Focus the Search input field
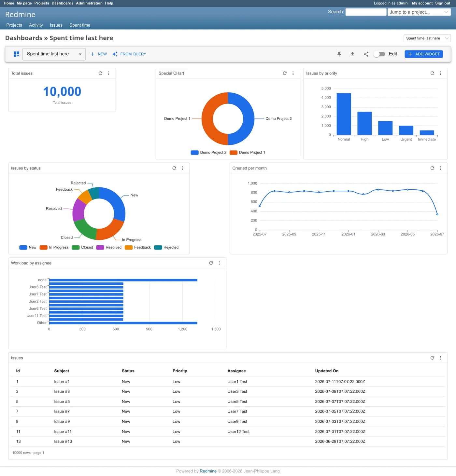456x476 pixels. click(x=366, y=12)
